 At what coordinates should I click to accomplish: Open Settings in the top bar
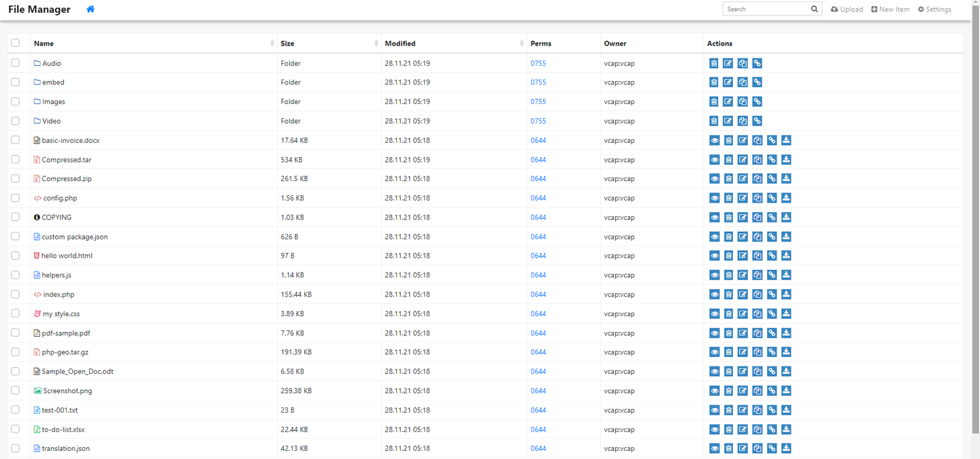[934, 10]
